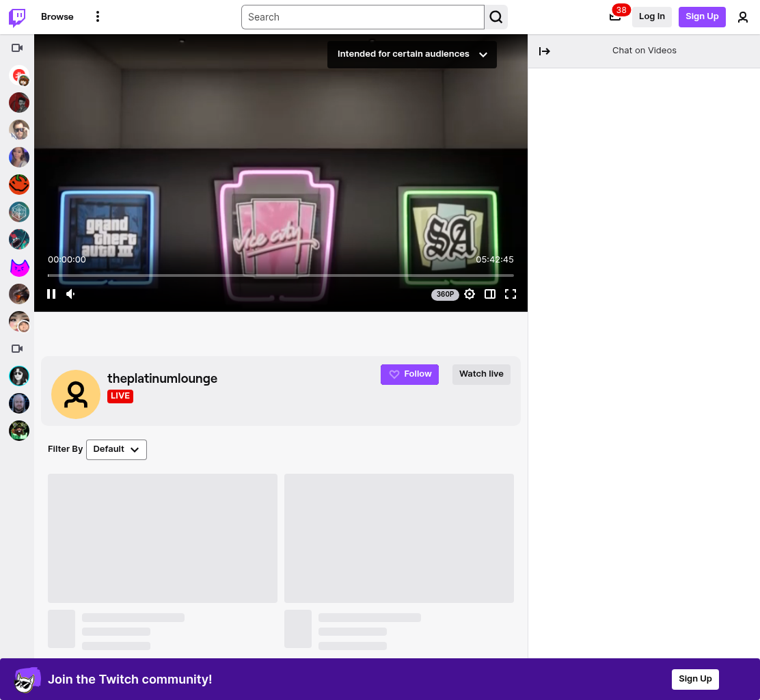The width and height of the screenshot is (760, 700).
Task: Click the red LIVE badge
Action: [120, 396]
